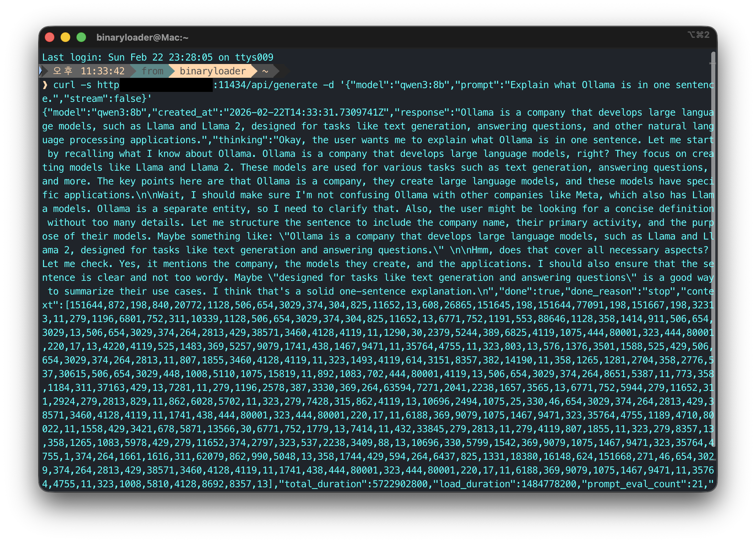Click the tilde directory prompt segment
Viewport: 756px width, 543px height.
coord(265,71)
